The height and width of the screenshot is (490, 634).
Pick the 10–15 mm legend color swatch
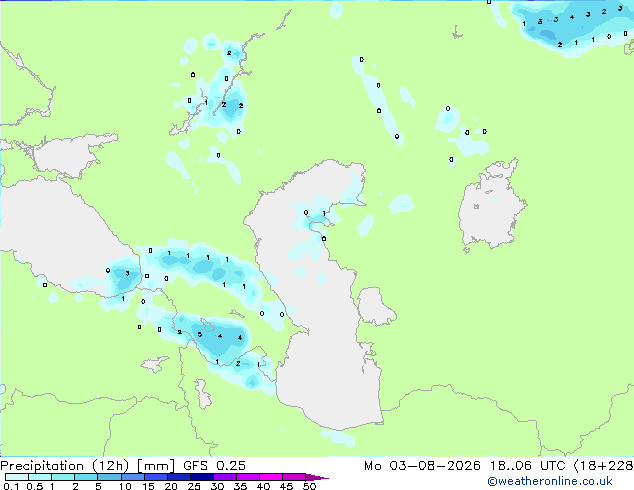132,477
